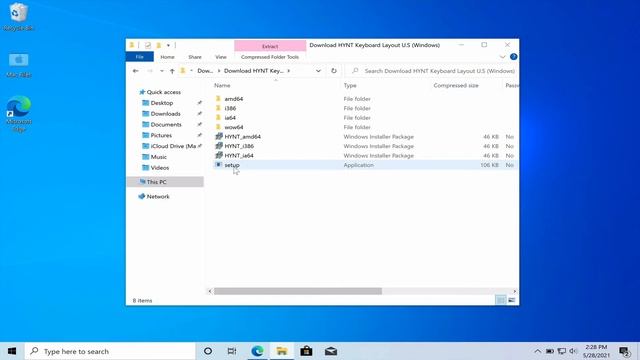Open the volume control tray icon

click(x=573, y=351)
